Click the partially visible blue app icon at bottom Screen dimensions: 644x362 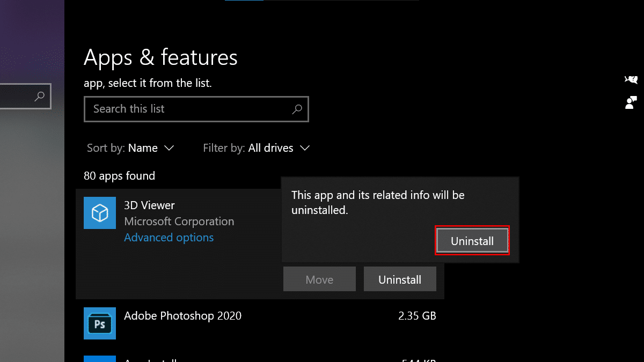pos(100,358)
